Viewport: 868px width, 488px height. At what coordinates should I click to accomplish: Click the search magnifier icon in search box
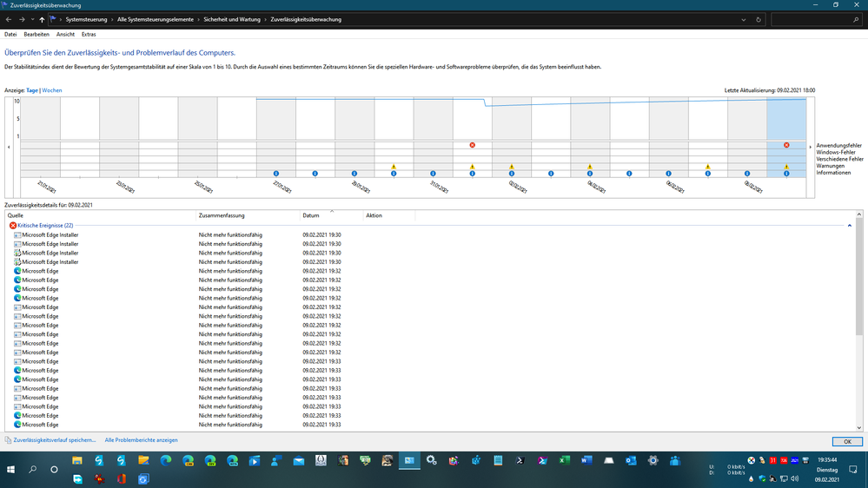point(856,19)
